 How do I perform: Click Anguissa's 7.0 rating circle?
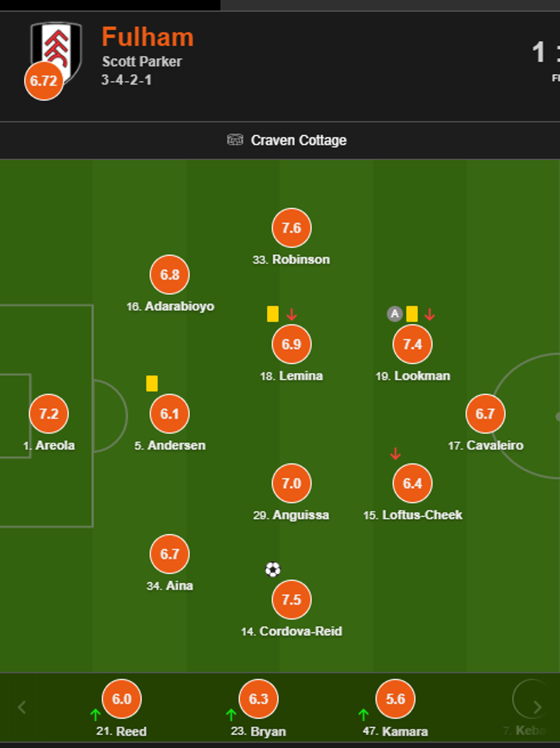point(291,483)
